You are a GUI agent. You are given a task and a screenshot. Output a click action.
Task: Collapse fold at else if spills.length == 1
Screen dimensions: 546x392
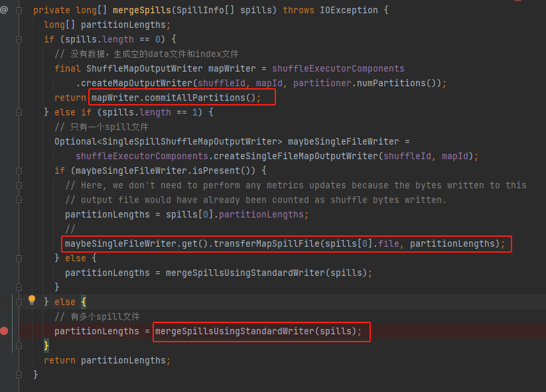(x=19, y=112)
